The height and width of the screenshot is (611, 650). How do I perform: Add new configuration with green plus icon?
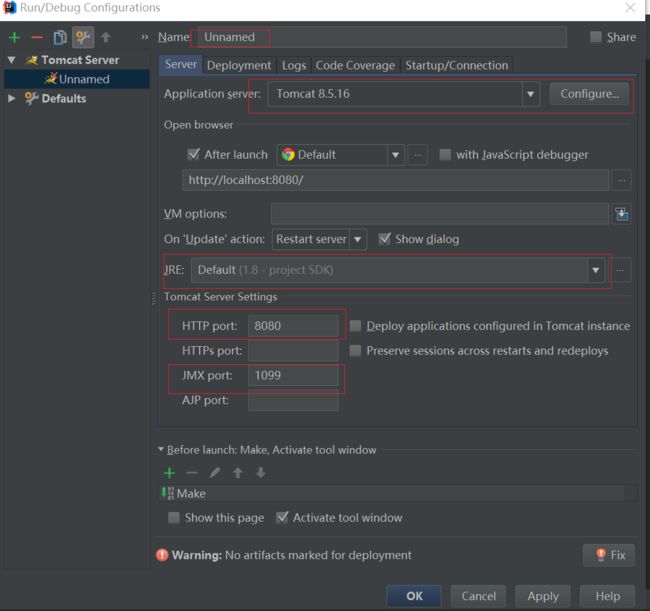(15, 38)
